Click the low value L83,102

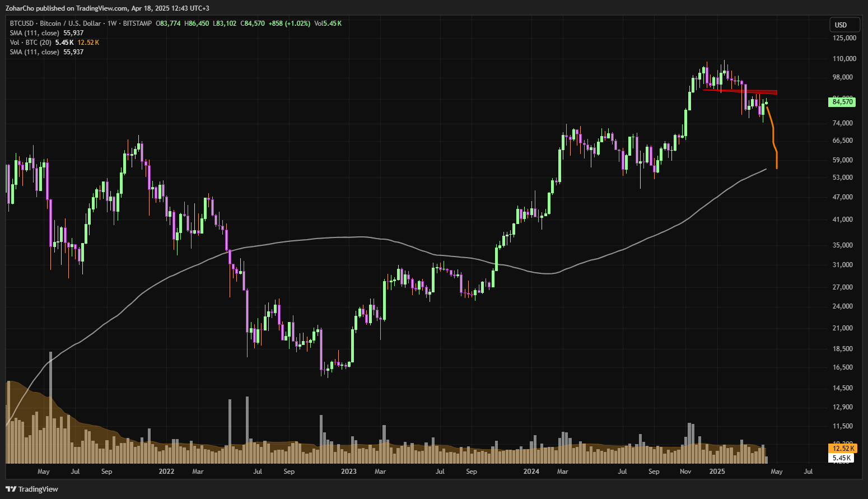coord(225,24)
